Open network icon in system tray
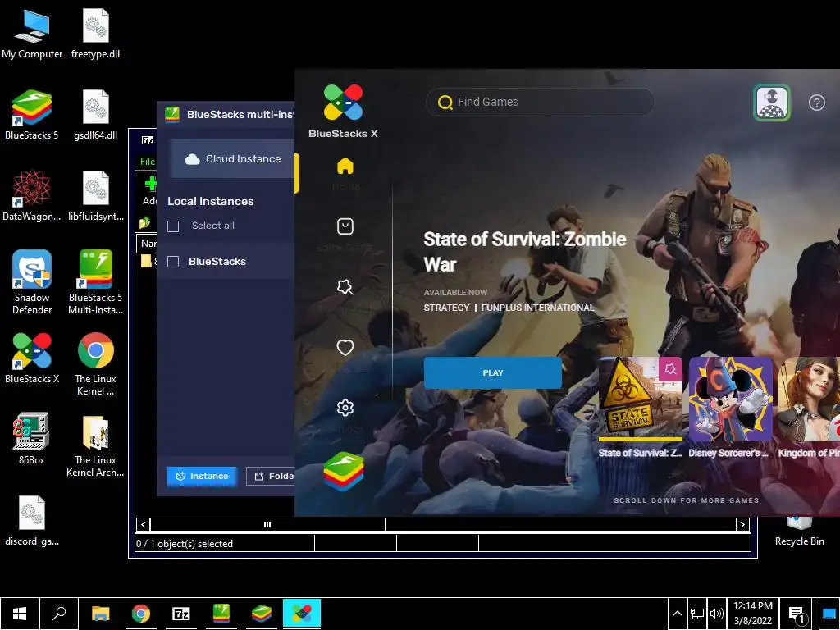840x630 pixels. (697, 614)
